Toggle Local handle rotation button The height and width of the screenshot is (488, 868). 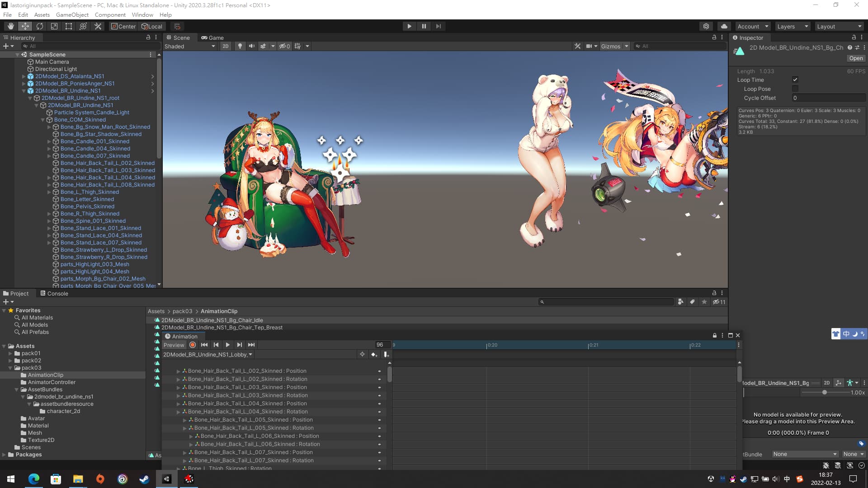pos(152,26)
